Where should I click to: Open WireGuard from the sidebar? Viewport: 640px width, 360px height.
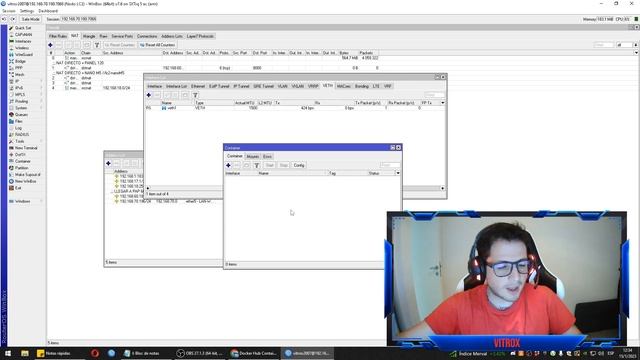click(x=24, y=54)
